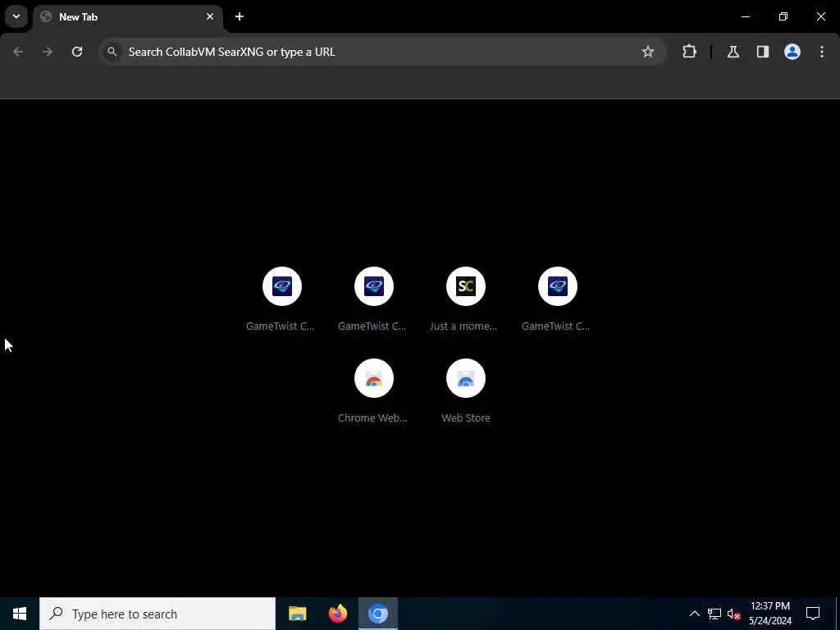Open the tab search dropdown arrow
The width and height of the screenshot is (840, 630).
click(x=16, y=16)
